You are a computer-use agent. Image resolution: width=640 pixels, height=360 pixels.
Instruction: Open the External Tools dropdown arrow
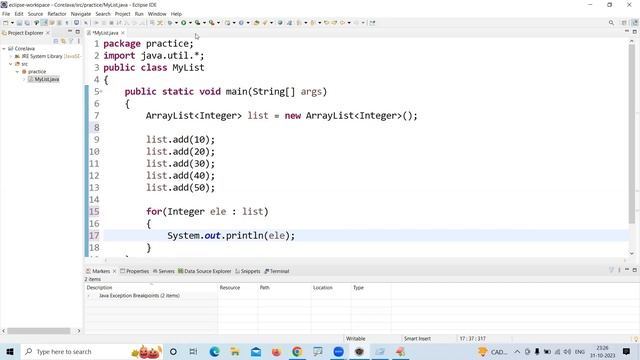[218, 23]
